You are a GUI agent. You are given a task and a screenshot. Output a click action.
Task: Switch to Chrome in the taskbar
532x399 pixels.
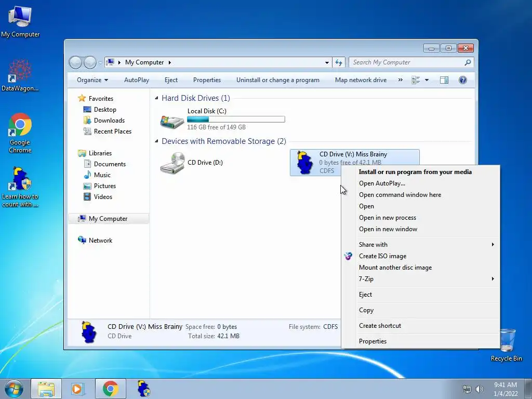point(110,389)
